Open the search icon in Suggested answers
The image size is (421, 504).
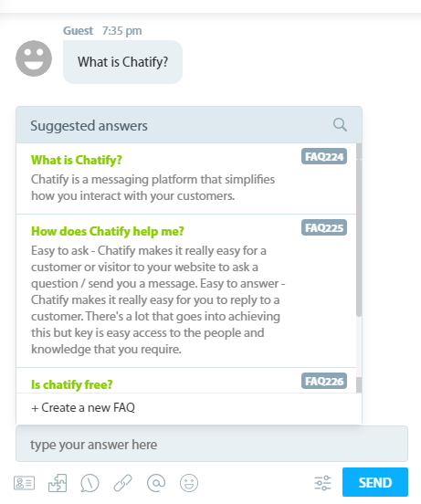click(x=340, y=125)
